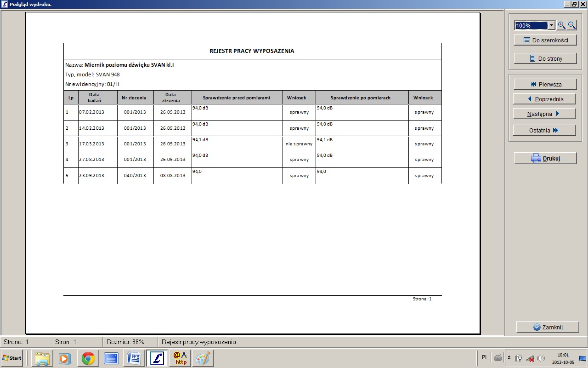Click the USB device tray icon
Image resolution: width=588 pixels, height=368 pixels.
[x=519, y=358]
